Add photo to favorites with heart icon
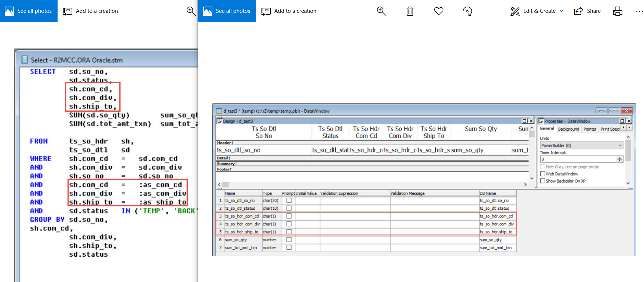Viewport: 644px width, 282px height. (439, 11)
